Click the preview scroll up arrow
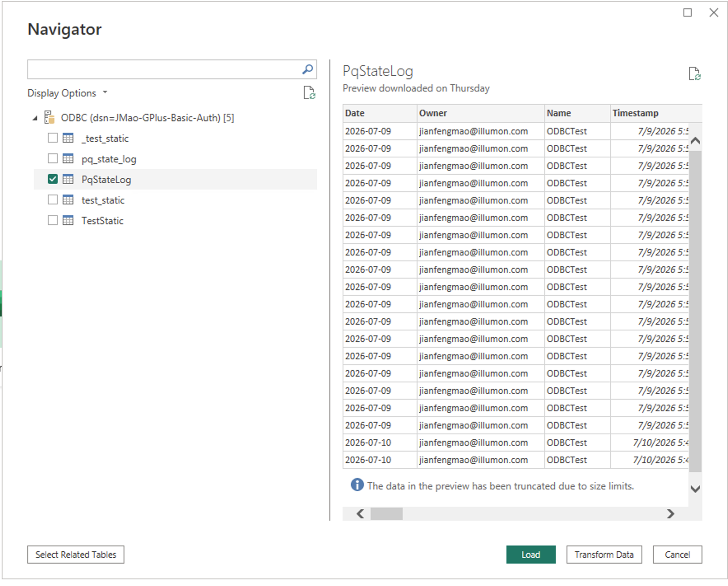This screenshot has width=728, height=586. coord(695,141)
